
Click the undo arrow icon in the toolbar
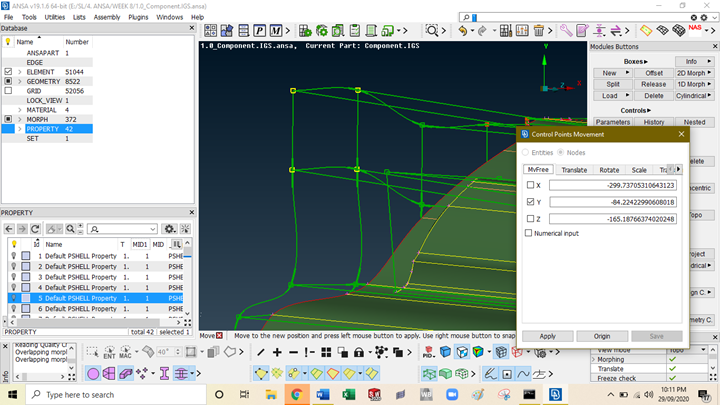click(x=463, y=31)
